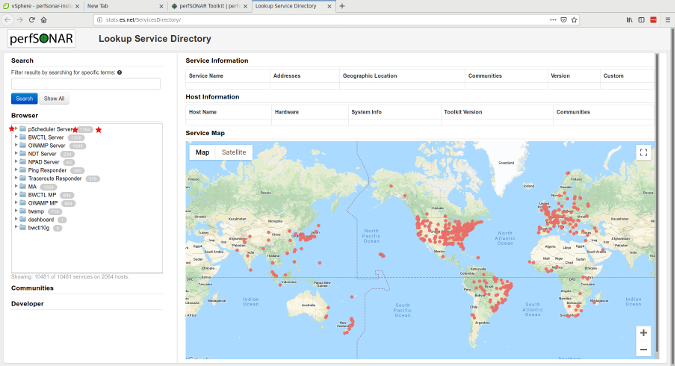Image resolution: width=675 pixels, height=366 pixels.
Task: Zoom out on the service map
Action: click(x=644, y=349)
